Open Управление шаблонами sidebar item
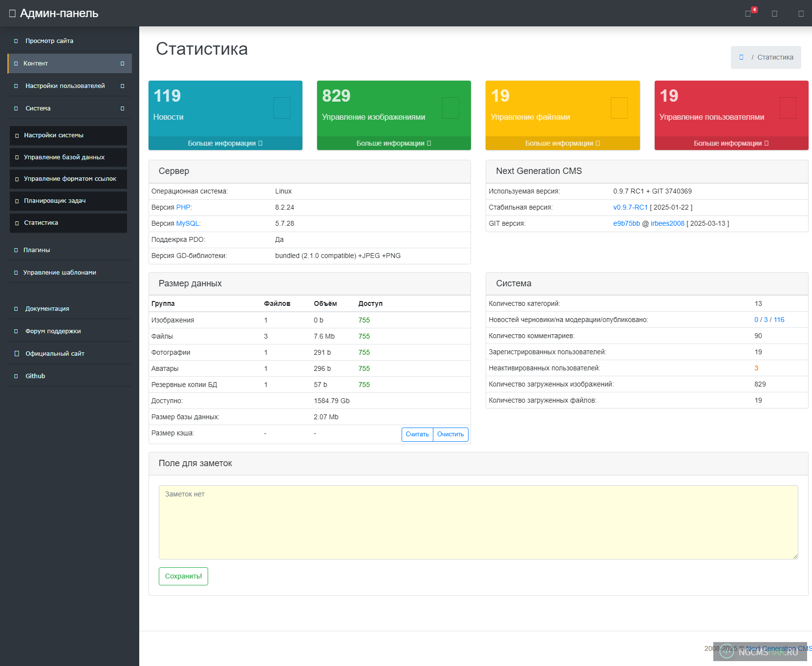This screenshot has height=666, width=812. pos(69,273)
